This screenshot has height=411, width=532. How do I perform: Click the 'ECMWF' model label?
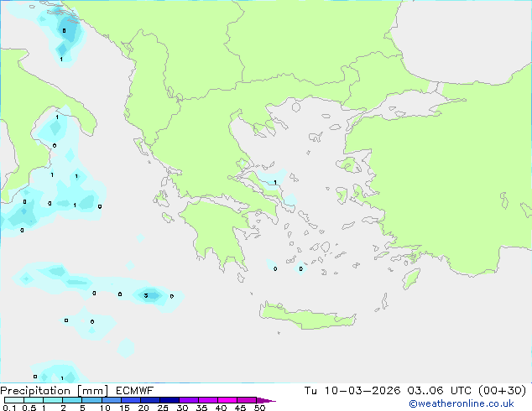(x=135, y=391)
